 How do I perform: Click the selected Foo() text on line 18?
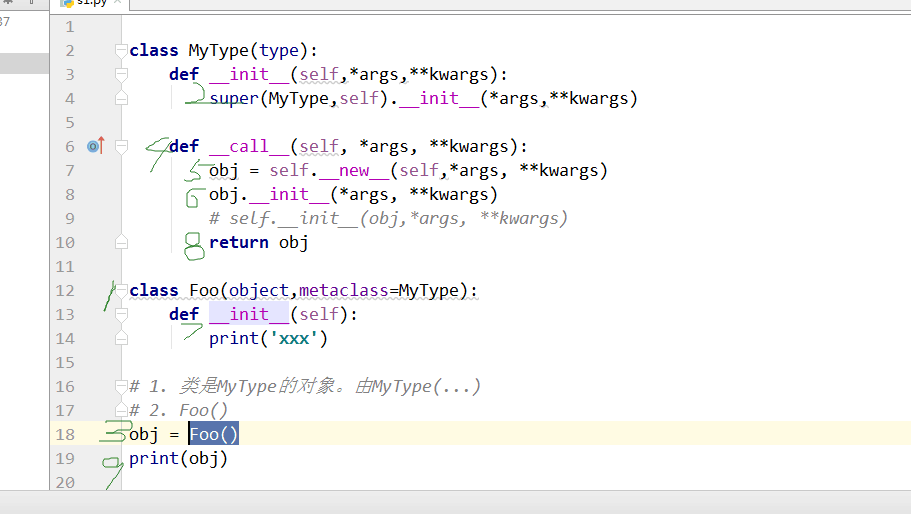tap(213, 434)
